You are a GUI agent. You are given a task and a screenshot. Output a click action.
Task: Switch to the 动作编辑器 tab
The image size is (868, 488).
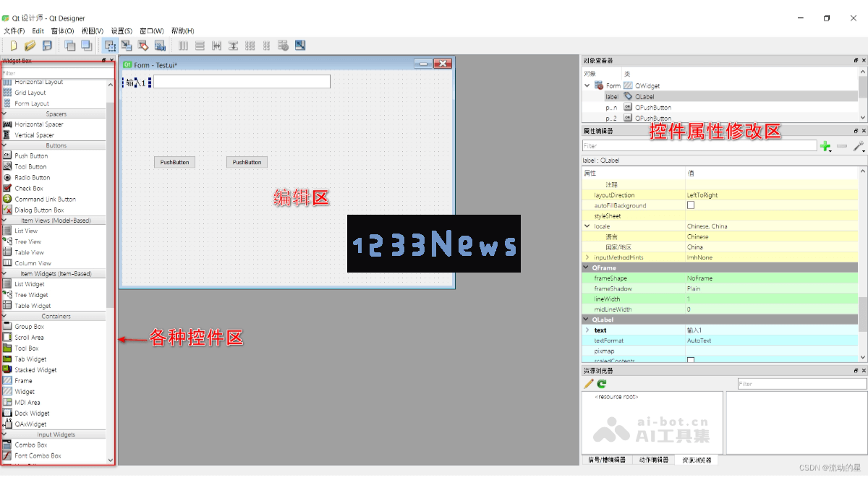653,460
